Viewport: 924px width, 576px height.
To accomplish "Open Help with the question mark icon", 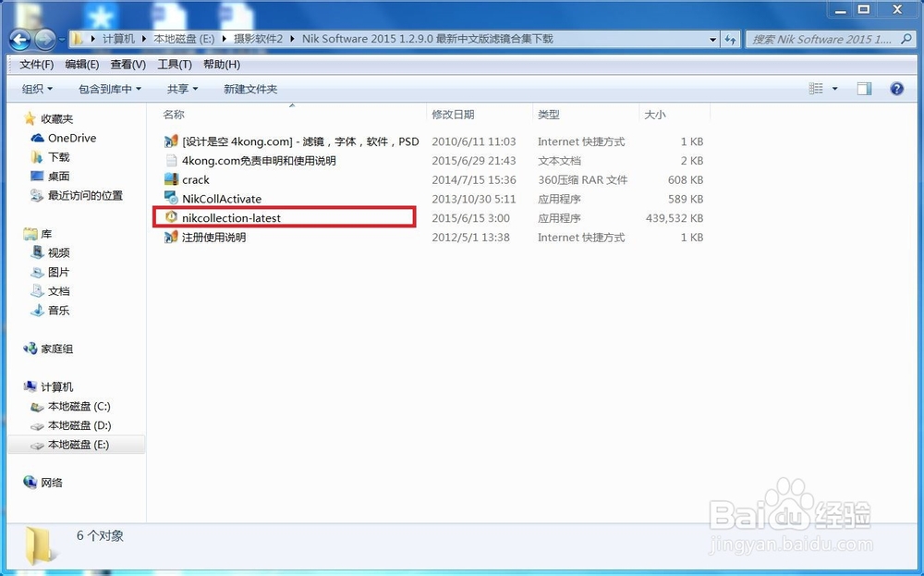I will (897, 89).
